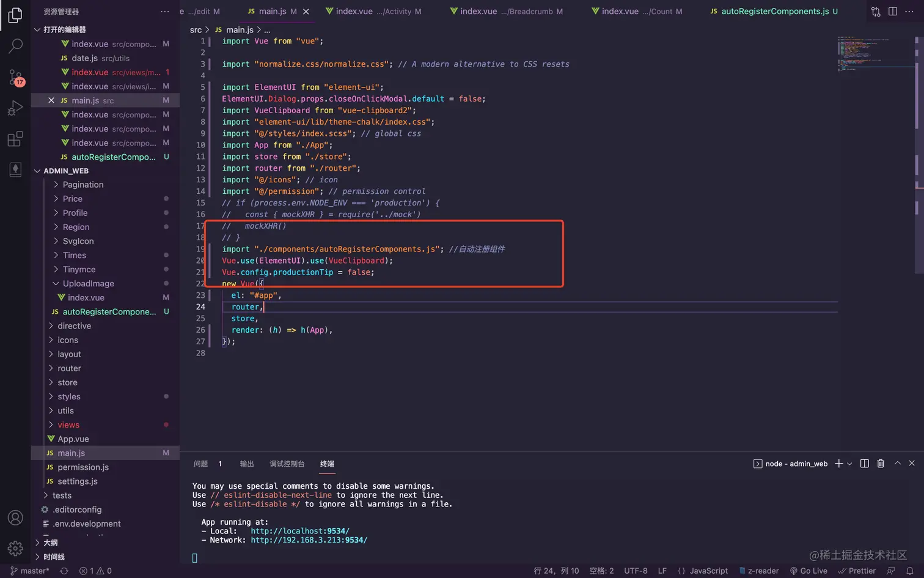
Task: Open the http://192.168.3.213:9534/ network link
Action: pyautogui.click(x=309, y=540)
